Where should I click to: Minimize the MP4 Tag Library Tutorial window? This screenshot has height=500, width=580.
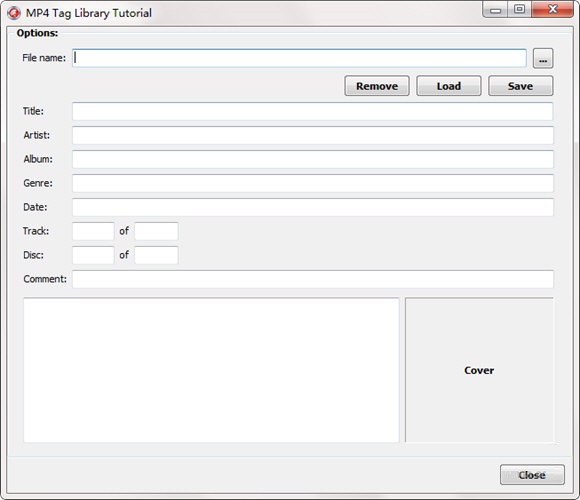tap(495, 10)
